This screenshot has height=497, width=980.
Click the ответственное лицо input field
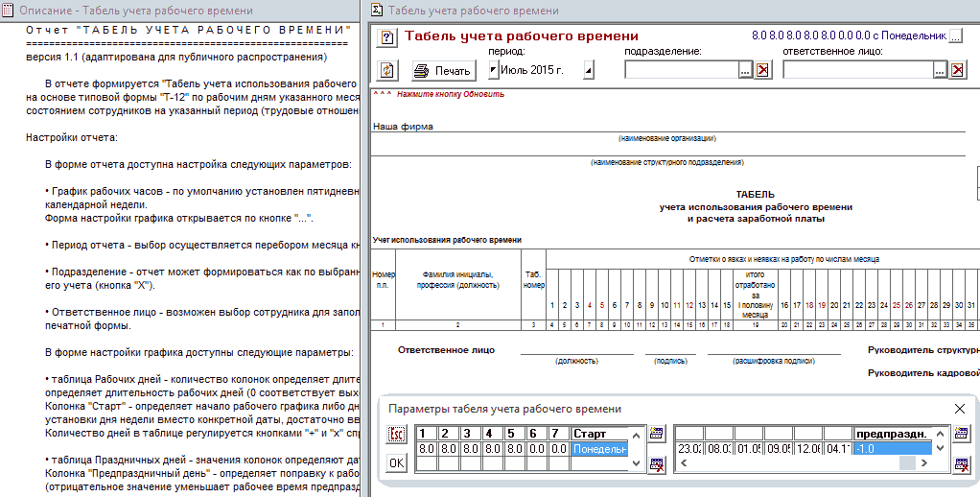tap(859, 70)
